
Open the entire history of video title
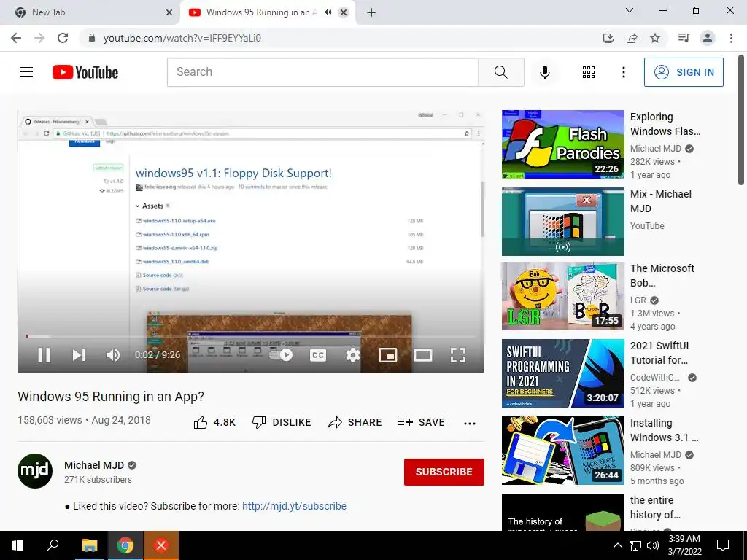coord(656,507)
